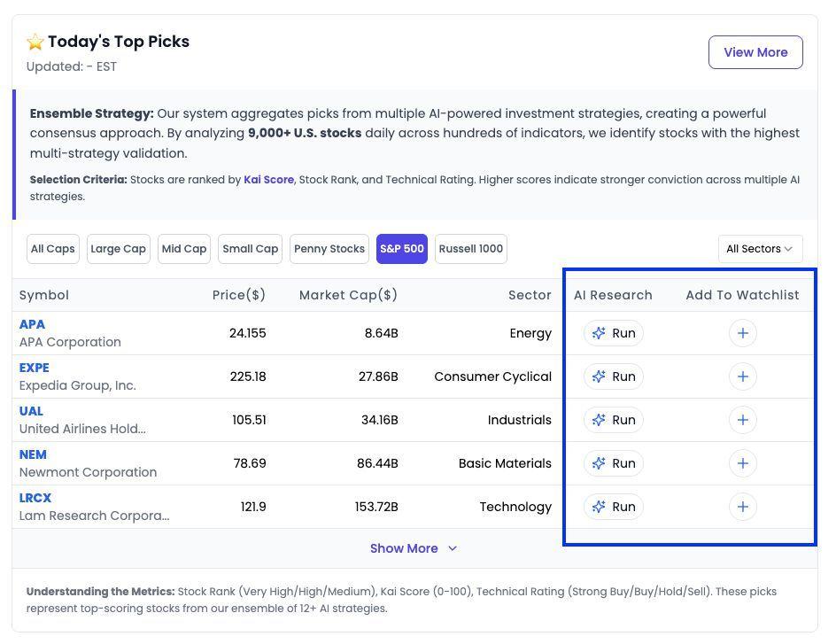Add UAL to watchlist with plus icon

click(x=743, y=420)
